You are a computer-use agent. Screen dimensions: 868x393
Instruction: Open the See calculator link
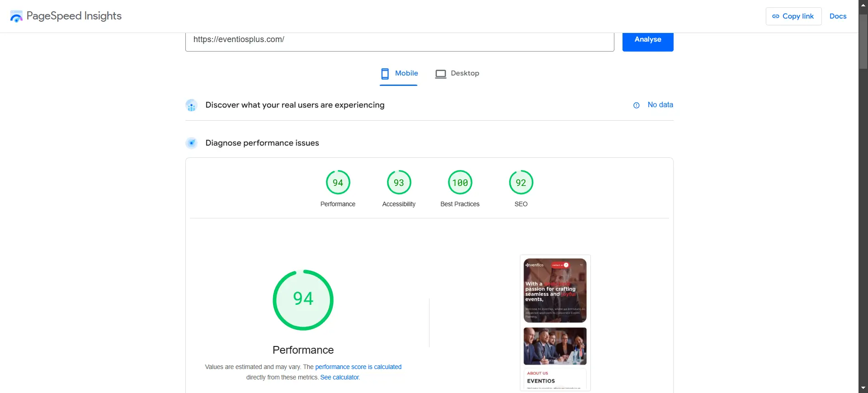click(340, 377)
